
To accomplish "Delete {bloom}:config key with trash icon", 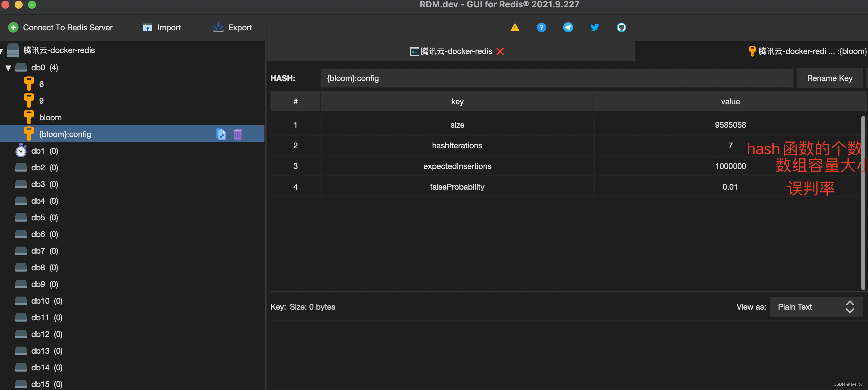I will pos(237,134).
